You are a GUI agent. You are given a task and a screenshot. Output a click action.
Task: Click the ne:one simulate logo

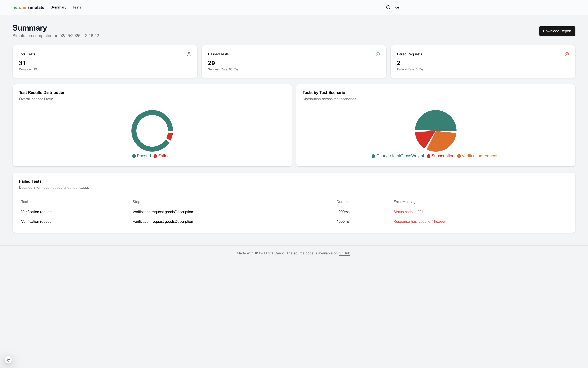pos(28,7)
